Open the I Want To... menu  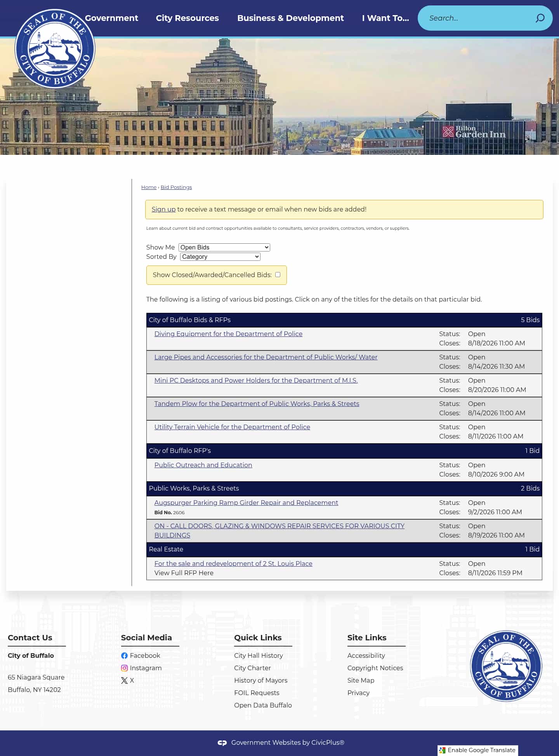385,18
